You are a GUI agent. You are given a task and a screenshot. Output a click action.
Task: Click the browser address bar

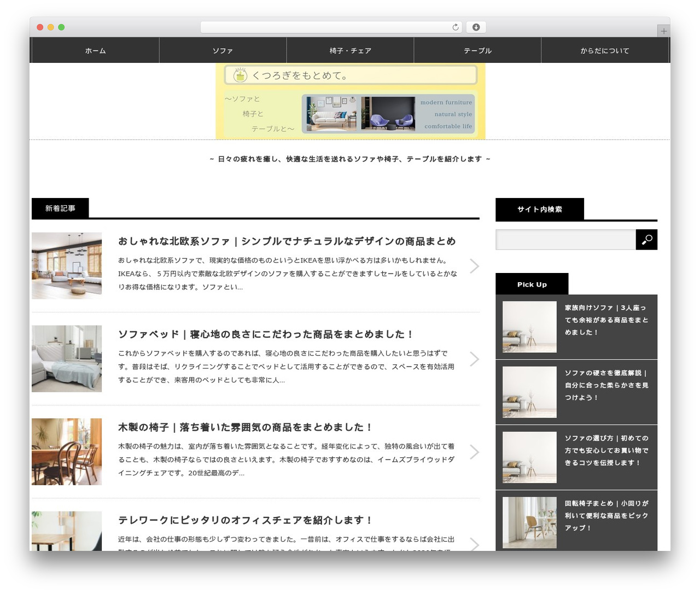[331, 27]
